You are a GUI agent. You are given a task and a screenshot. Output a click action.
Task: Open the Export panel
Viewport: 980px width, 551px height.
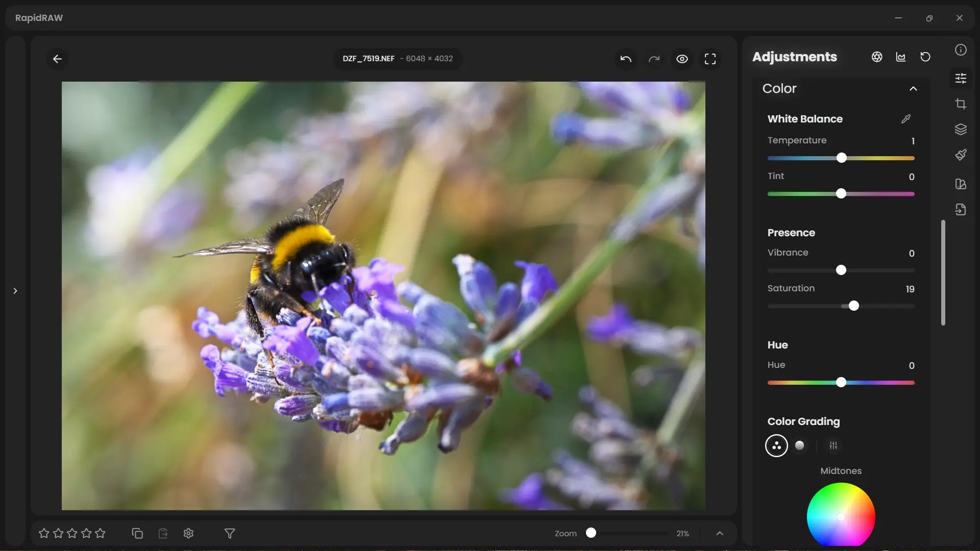point(961,209)
